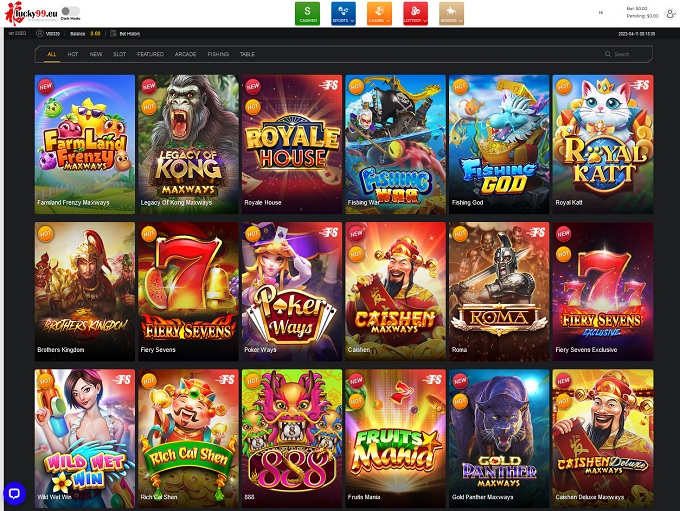
Task: Launch Caishen Deluxe Maxways game
Action: pos(603,439)
